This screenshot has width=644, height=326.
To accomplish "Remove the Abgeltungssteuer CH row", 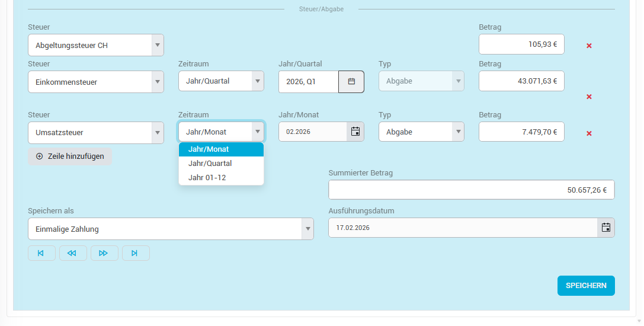I will tap(589, 46).
